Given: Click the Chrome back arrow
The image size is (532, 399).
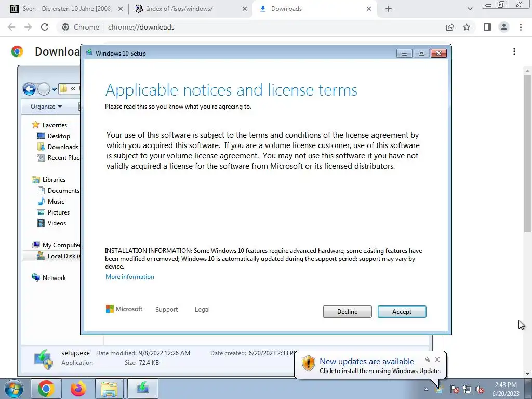Looking at the screenshot, I should [x=11, y=27].
